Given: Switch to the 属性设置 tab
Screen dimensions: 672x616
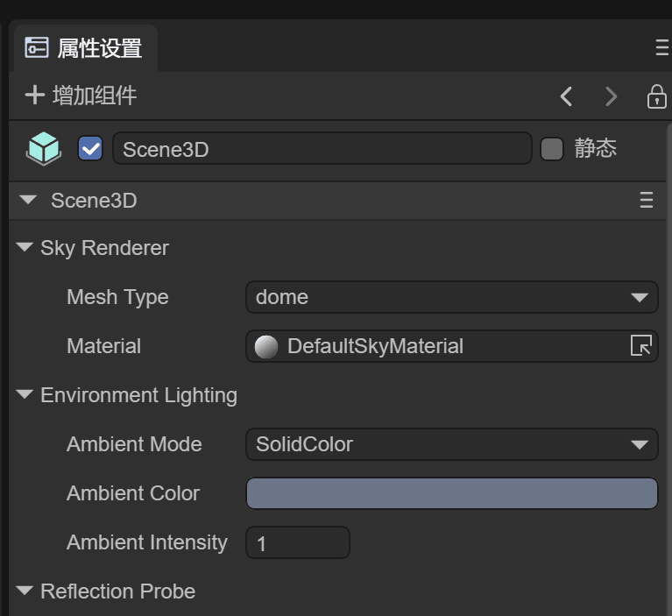Looking at the screenshot, I should tap(85, 48).
